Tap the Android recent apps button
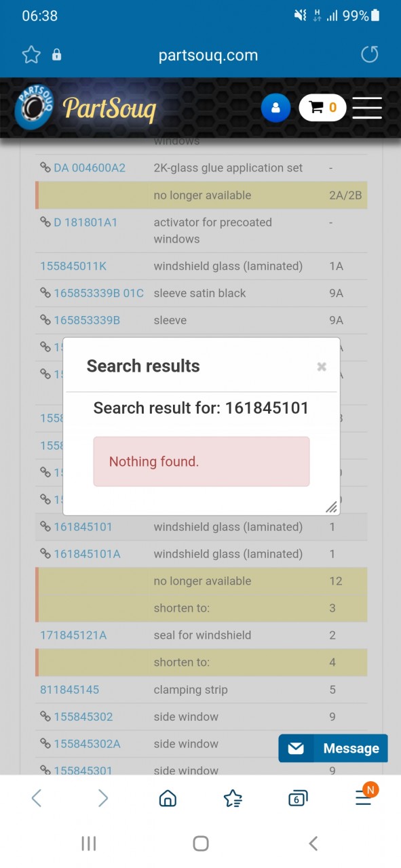 point(88,843)
